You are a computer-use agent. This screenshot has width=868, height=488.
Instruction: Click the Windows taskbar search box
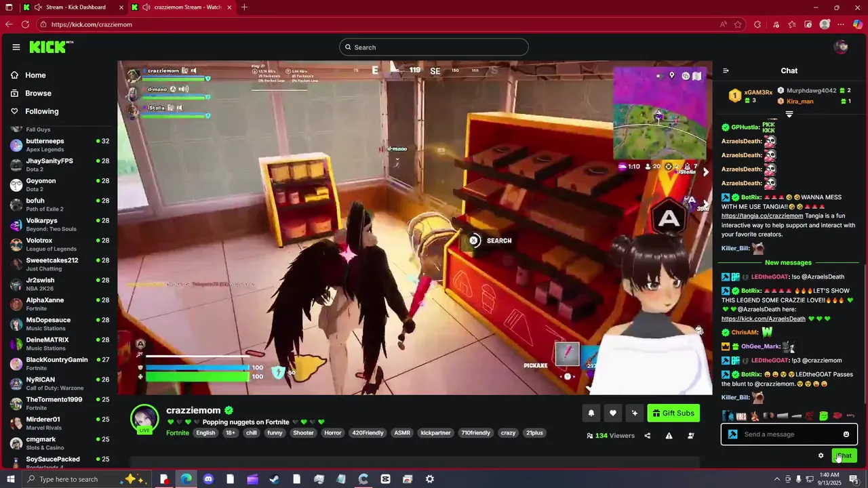click(88, 479)
